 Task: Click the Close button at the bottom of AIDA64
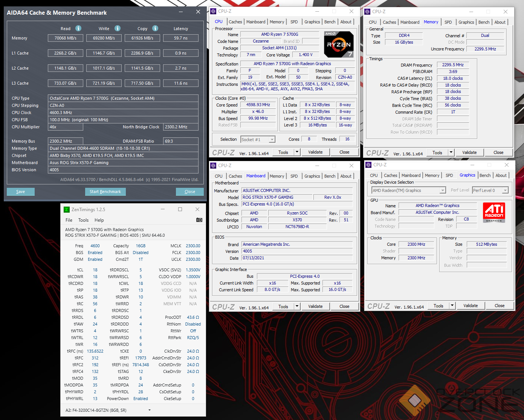pos(190,192)
